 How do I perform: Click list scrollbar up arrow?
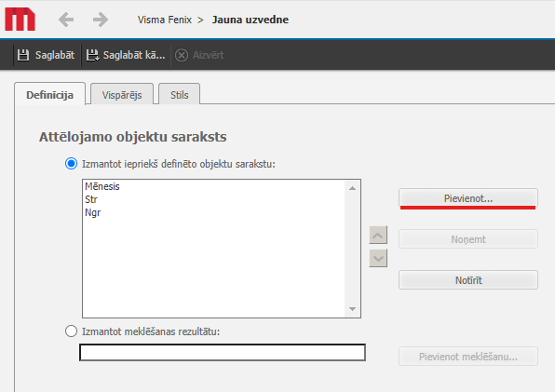[352, 188]
